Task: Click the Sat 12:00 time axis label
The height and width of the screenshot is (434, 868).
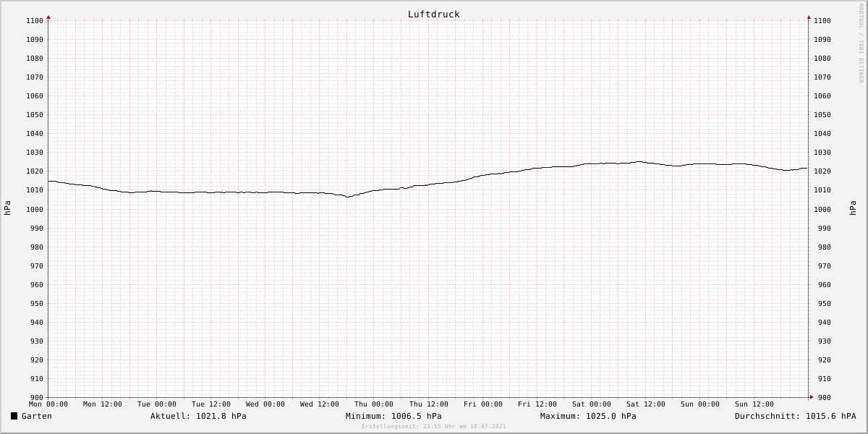Action: 646,404
